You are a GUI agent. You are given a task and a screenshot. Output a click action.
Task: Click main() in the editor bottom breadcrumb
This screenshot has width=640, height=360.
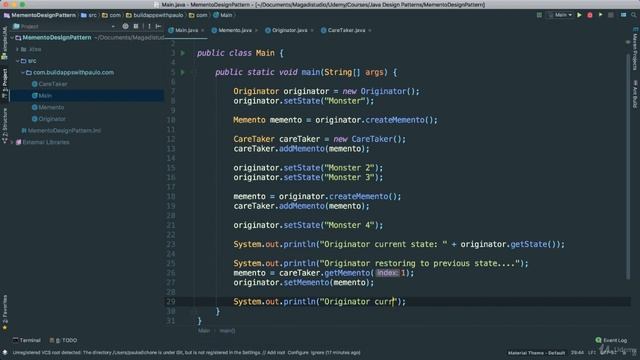pyautogui.click(x=227, y=331)
